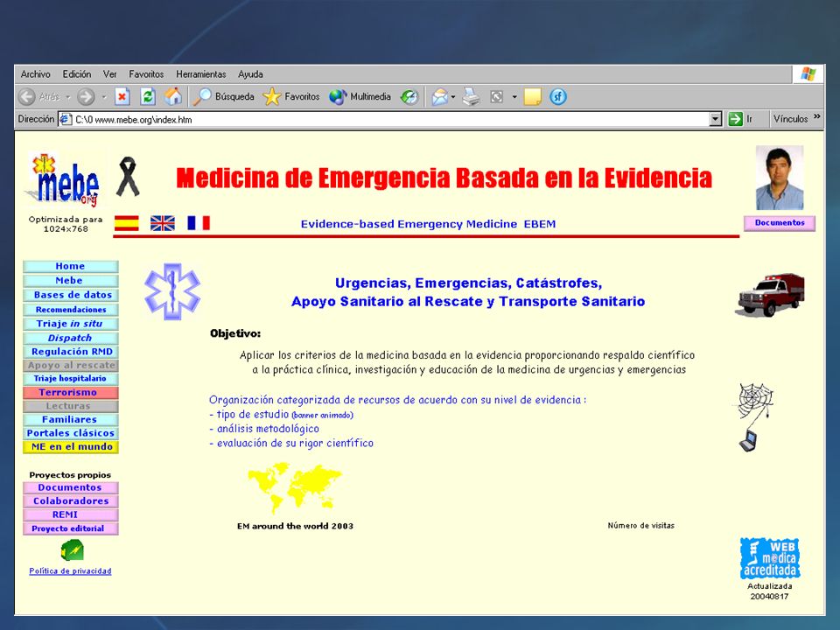Image resolution: width=840 pixels, height=630 pixels.
Task: Expand the address bar dropdown
Action: (x=715, y=119)
